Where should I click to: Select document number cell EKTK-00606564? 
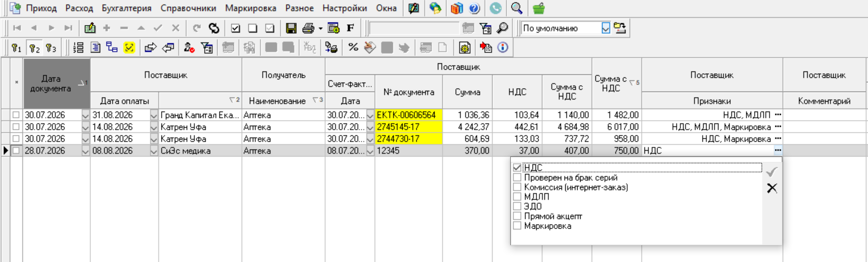[409, 115]
